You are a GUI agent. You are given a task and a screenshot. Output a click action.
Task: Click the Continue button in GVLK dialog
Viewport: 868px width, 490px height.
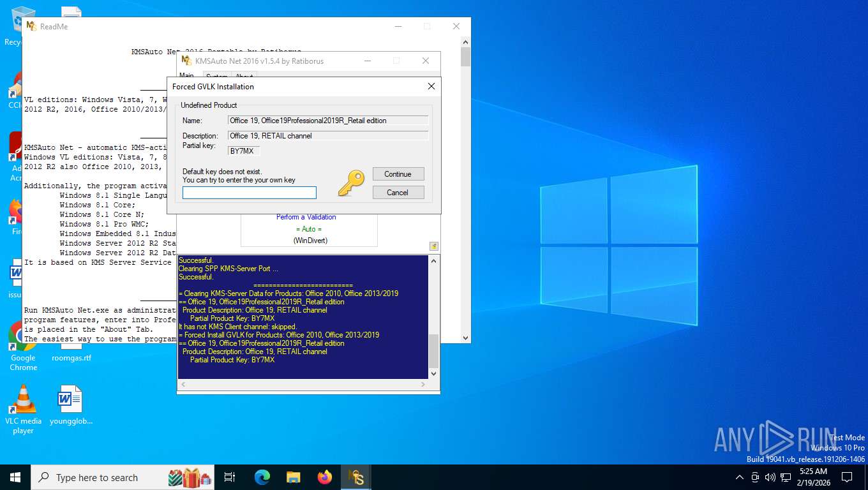point(398,174)
